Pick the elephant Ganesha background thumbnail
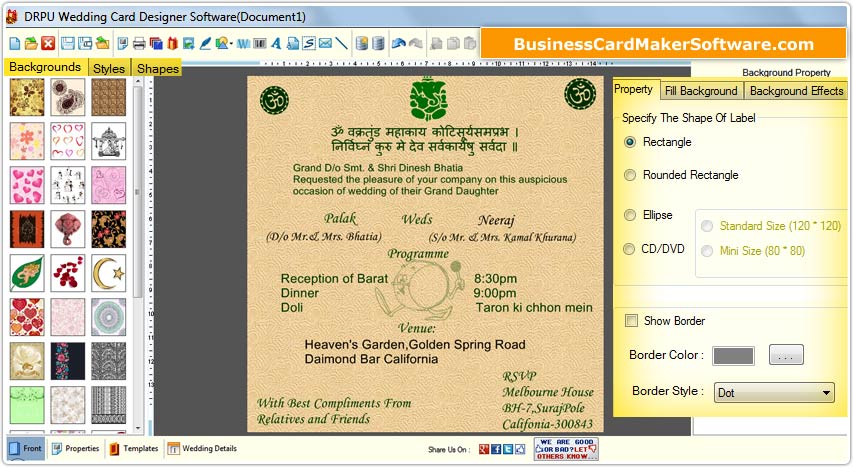853x467 pixels. pyautogui.click(x=68, y=229)
